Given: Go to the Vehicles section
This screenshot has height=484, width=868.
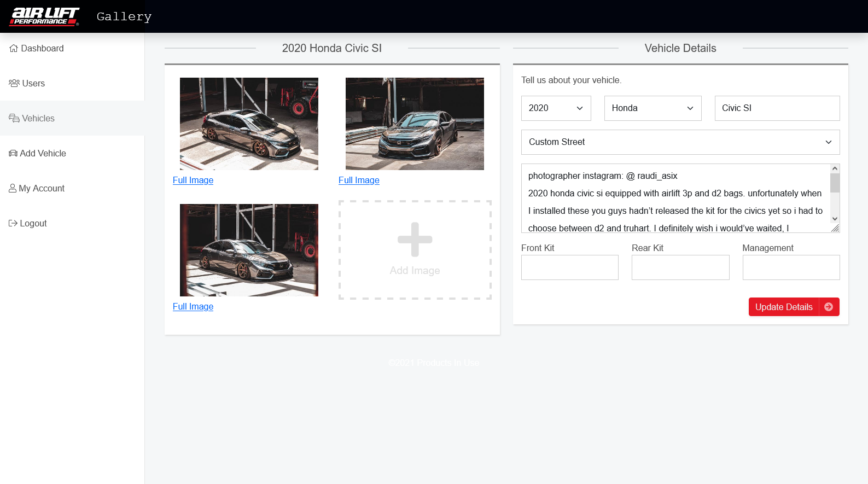Looking at the screenshot, I should (x=72, y=118).
